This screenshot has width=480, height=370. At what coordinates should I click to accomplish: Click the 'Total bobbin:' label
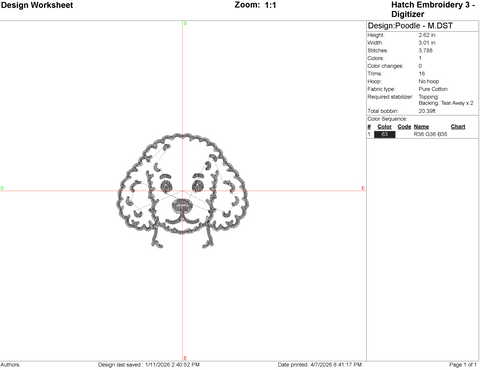pyautogui.click(x=383, y=111)
